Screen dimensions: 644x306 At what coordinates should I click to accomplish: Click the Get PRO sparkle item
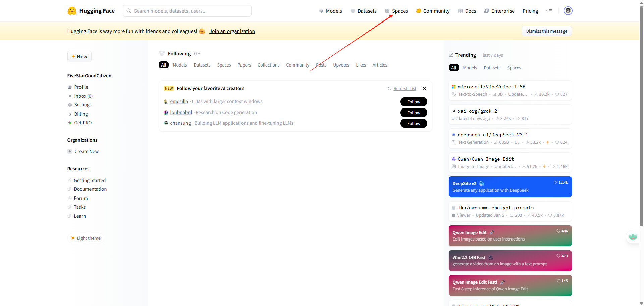point(70,123)
